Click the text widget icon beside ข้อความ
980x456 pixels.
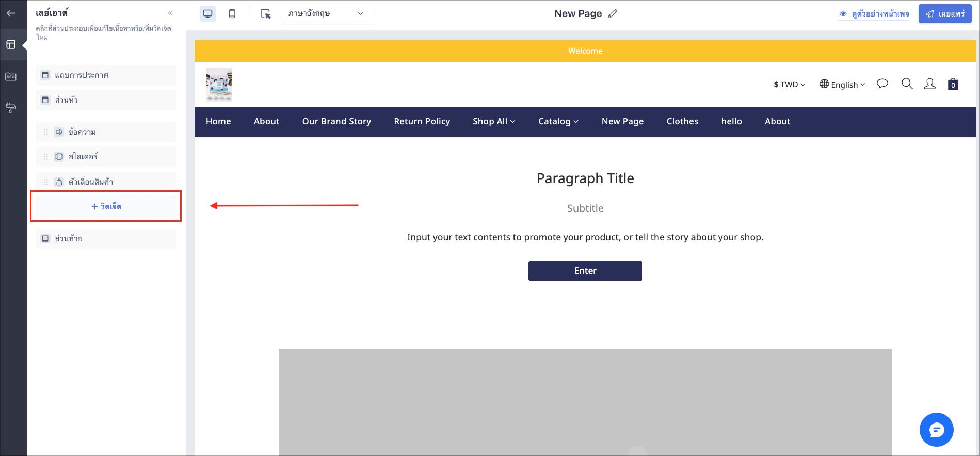click(x=59, y=132)
